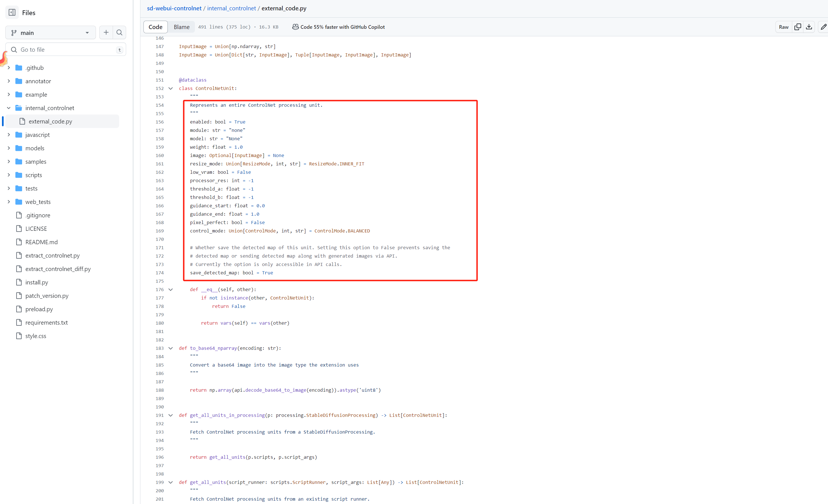Expand the web_tests folder chevron

point(9,202)
